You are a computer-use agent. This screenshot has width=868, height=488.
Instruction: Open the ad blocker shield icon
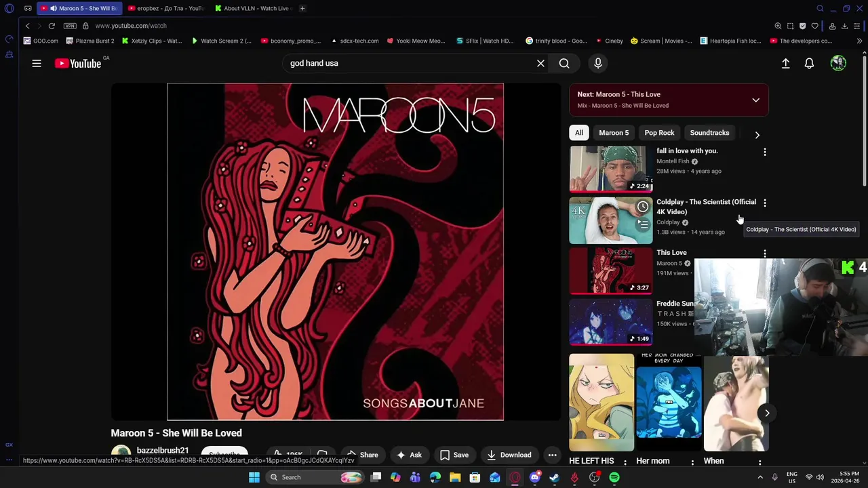pos(802,26)
